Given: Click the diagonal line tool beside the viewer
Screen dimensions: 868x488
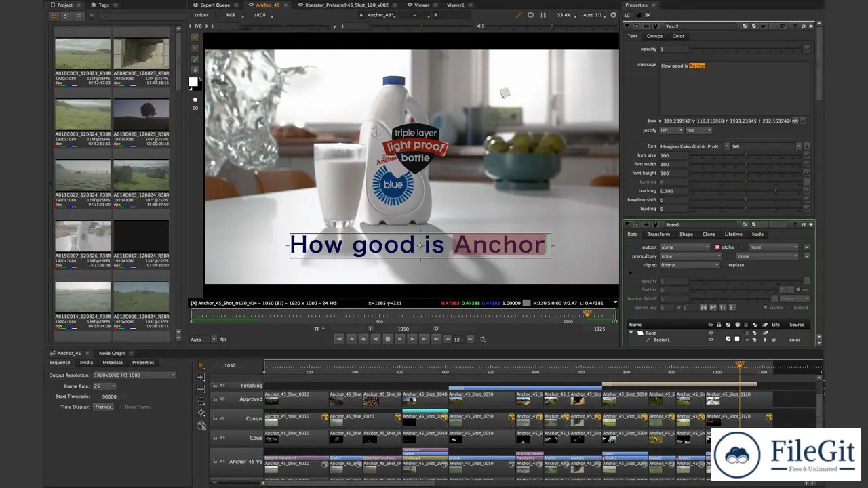Looking at the screenshot, I should coord(195,59).
